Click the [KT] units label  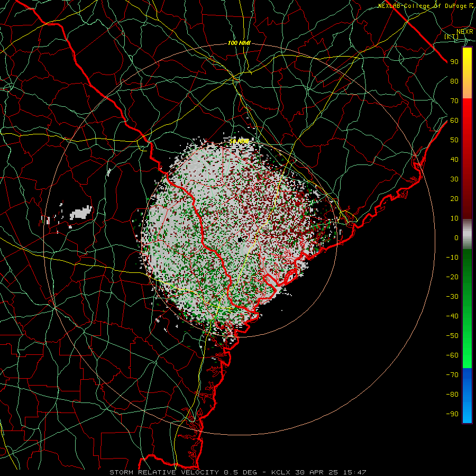(x=452, y=36)
